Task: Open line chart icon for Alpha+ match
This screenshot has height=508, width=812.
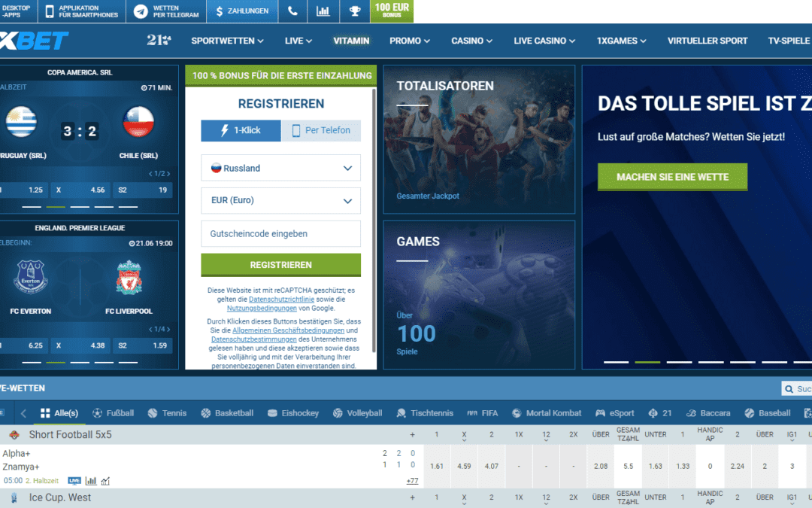Action: point(105,481)
